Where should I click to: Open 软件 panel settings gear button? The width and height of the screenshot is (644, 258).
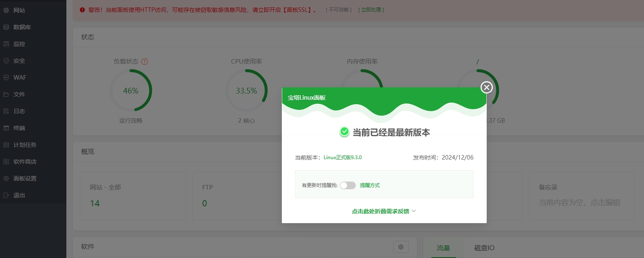(x=401, y=247)
